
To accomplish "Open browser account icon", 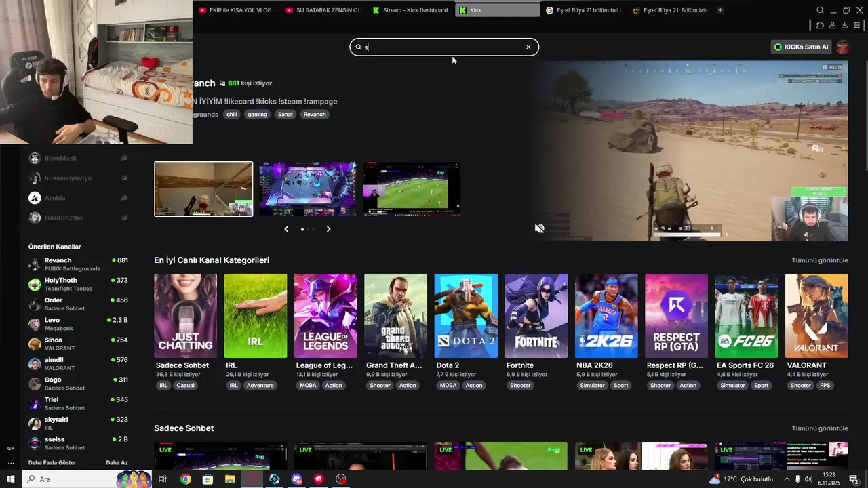I will coord(832,26).
